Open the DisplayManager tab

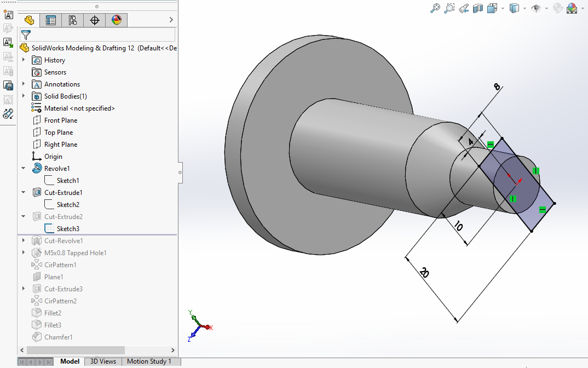click(x=116, y=20)
